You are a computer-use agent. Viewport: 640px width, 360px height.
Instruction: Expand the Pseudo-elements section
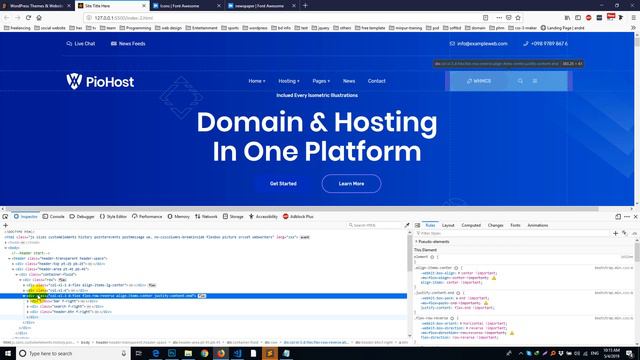pos(433,242)
